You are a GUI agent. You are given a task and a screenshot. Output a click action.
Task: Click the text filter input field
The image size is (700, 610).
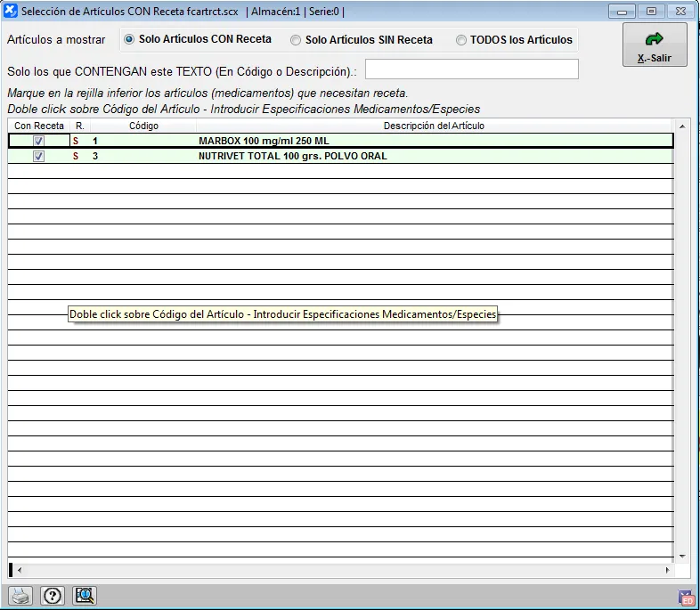pyautogui.click(x=471, y=69)
